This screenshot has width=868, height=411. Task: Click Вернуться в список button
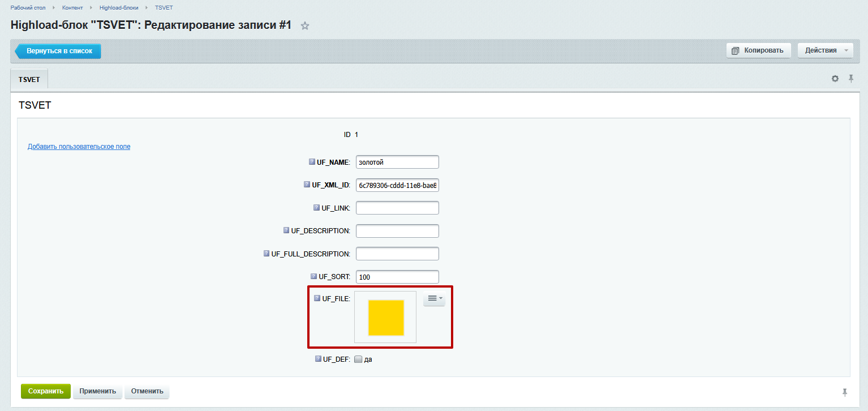(59, 51)
